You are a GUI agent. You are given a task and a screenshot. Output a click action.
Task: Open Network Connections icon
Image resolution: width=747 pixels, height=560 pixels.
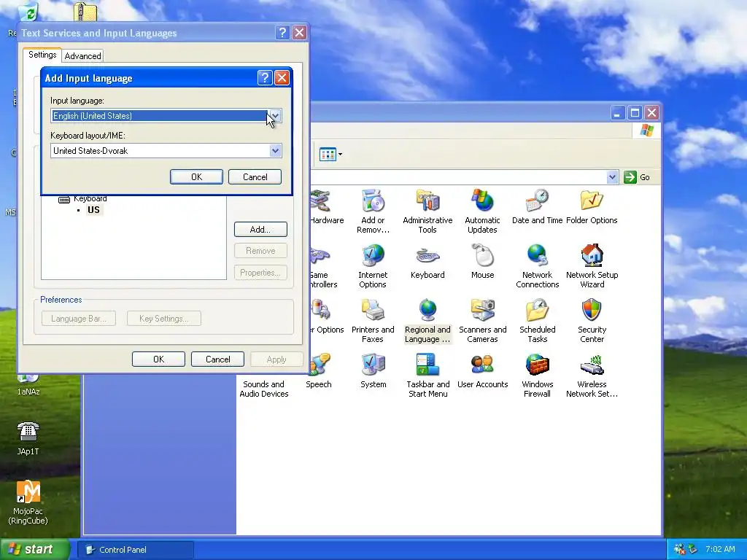537,265
